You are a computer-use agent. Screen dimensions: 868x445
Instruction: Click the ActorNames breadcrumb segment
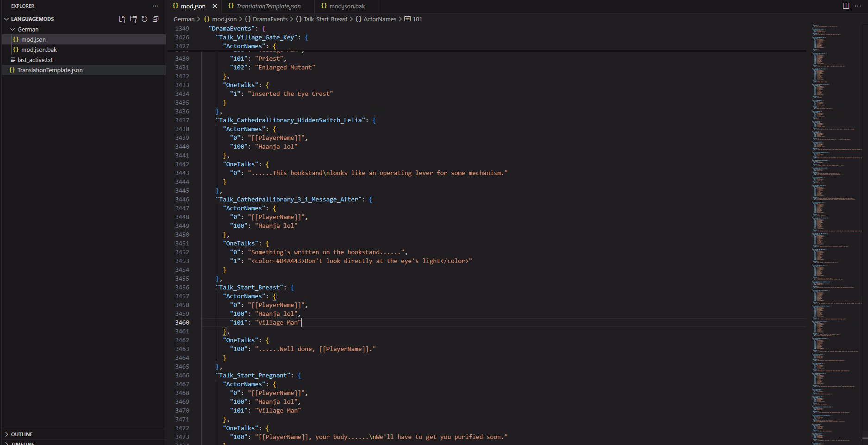[376, 19]
